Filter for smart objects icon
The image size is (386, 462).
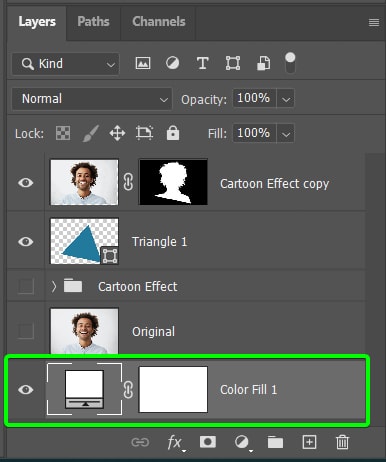263,63
